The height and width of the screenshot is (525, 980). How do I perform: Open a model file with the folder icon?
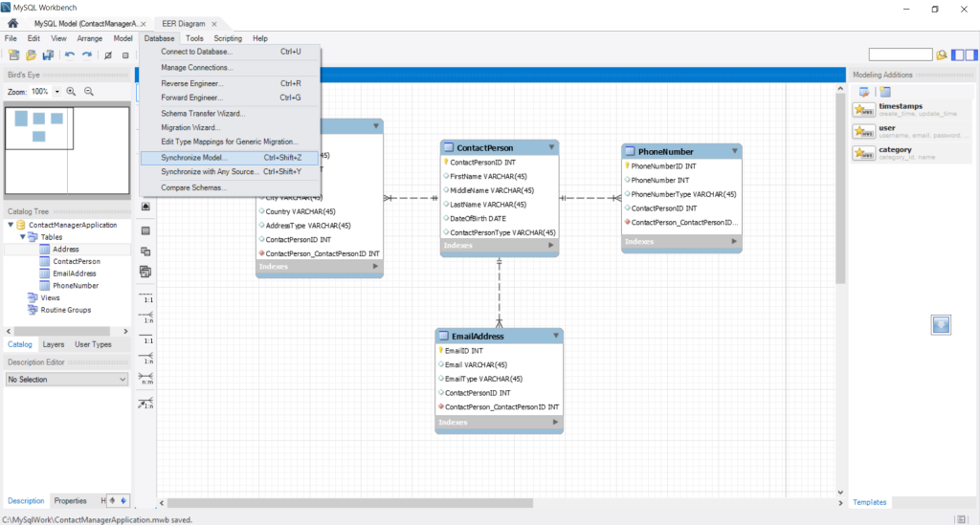[31, 55]
